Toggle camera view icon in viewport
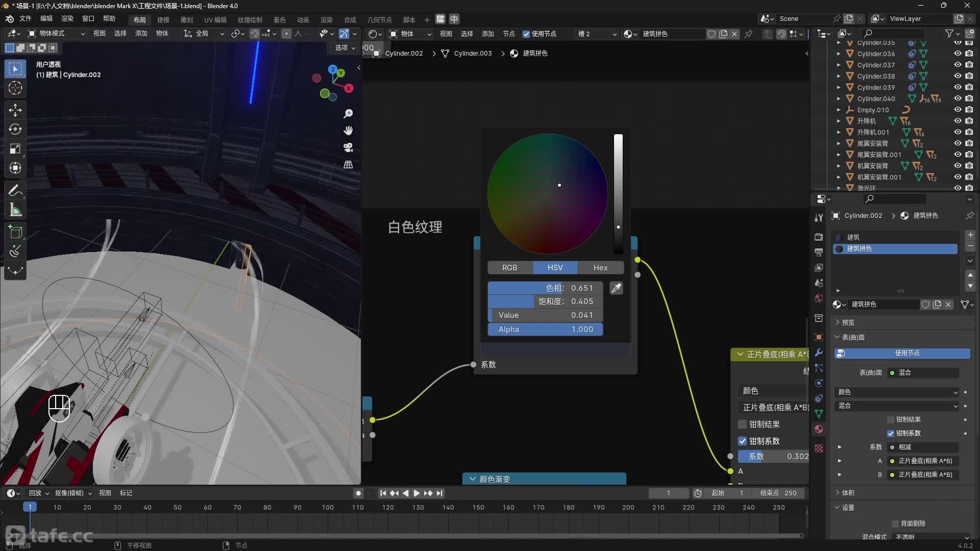This screenshot has width=980, height=551. pos(348,147)
